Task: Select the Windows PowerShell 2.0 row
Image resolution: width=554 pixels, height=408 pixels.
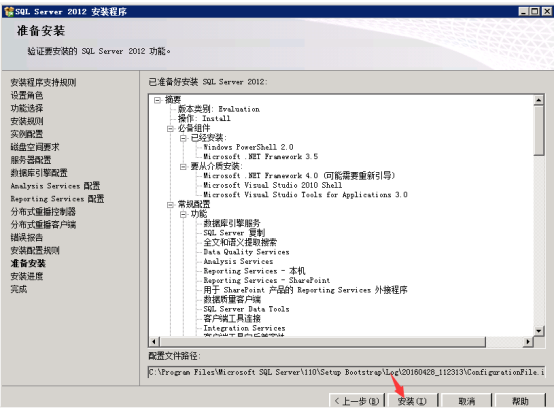Action: pos(248,147)
